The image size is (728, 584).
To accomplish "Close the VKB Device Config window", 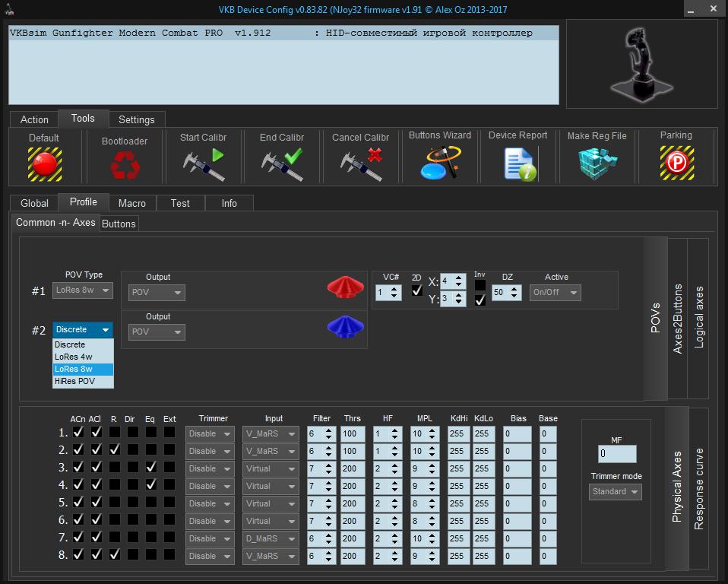I will click(x=714, y=9).
